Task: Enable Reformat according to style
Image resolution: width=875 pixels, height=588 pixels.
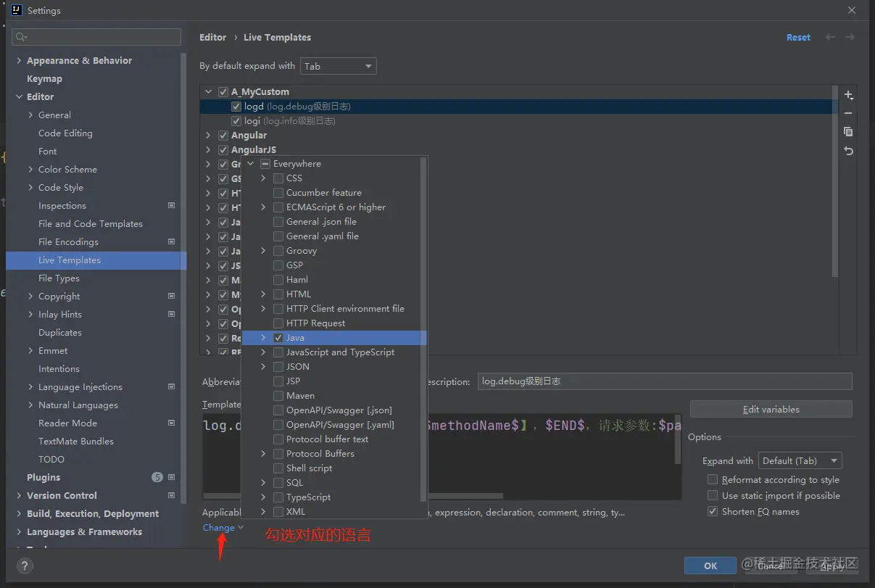Action: click(713, 480)
